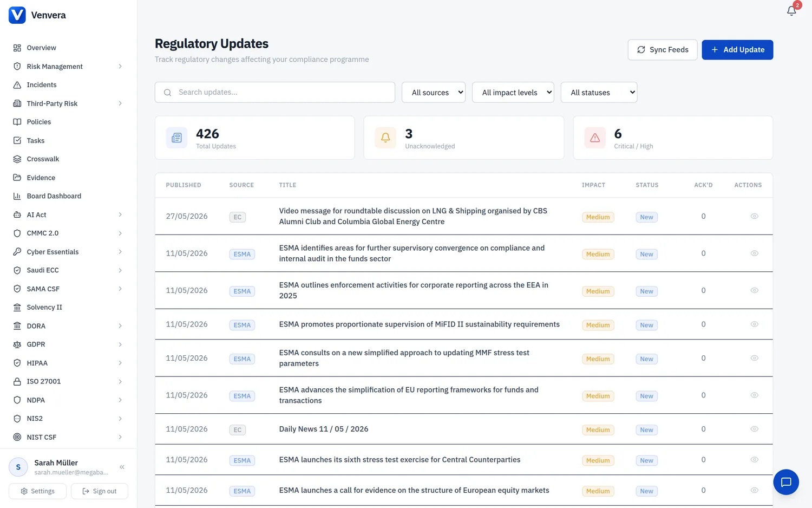
Task: View the Daily News 11 / 05 / 2026 update
Action: 754,429
